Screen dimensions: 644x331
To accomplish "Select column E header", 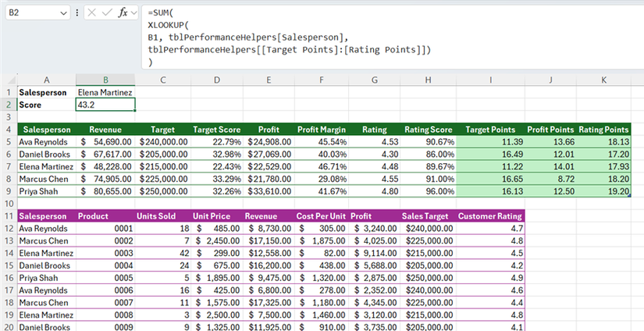I will pos(269,80).
